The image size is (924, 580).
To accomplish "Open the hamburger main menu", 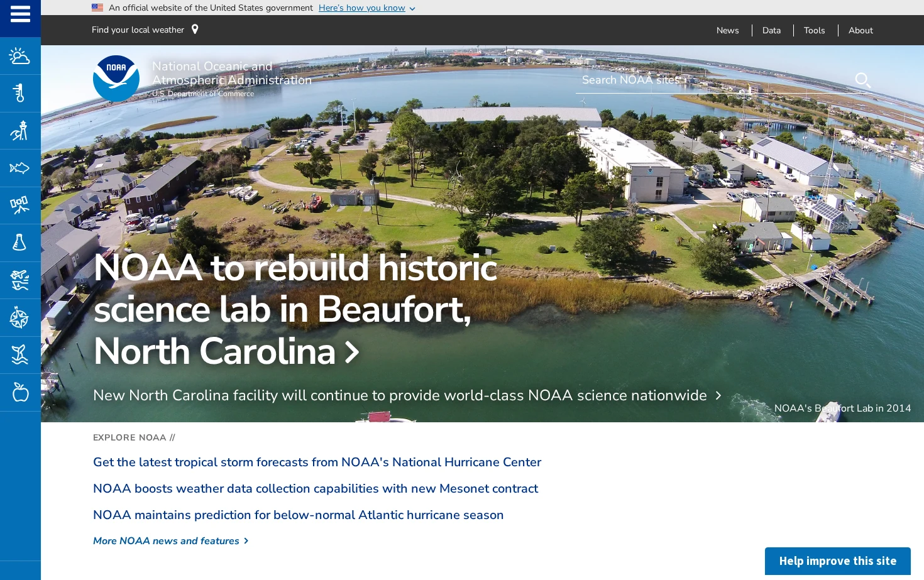I will 20,14.
